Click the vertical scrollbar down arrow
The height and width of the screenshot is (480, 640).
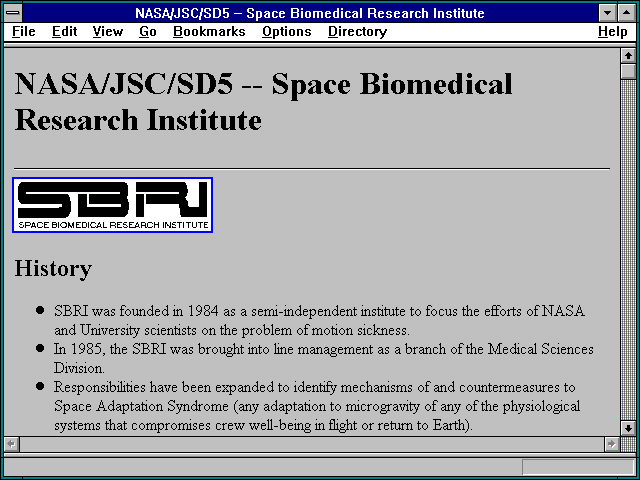click(628, 428)
